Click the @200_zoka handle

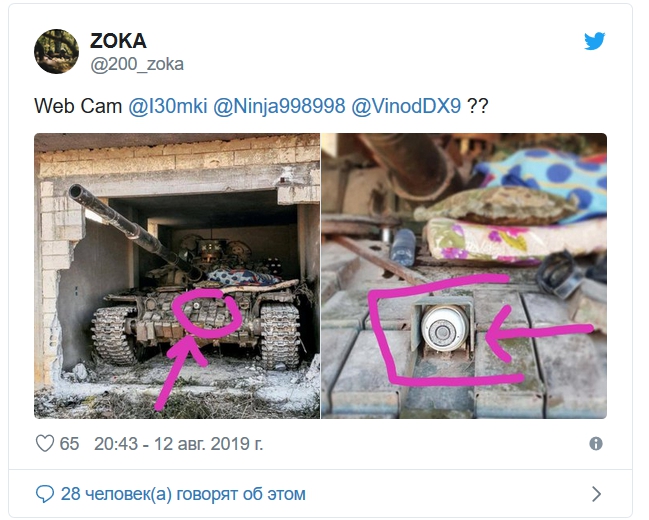pos(137,64)
